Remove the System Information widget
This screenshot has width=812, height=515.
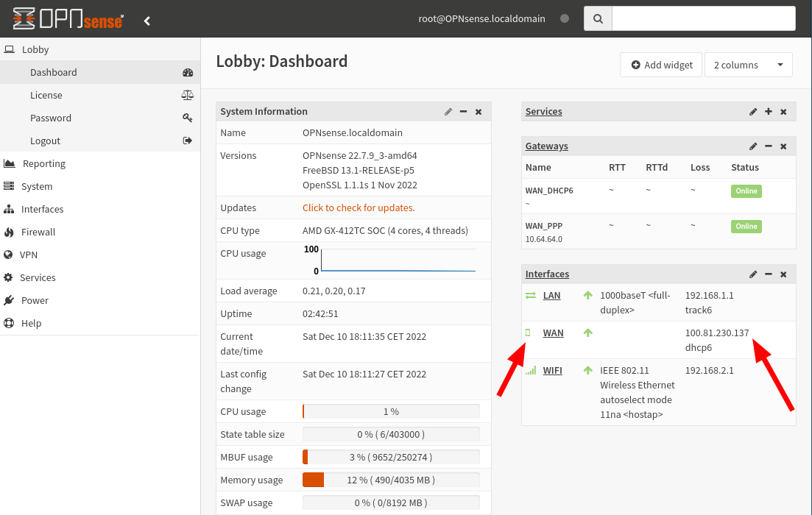coord(479,112)
